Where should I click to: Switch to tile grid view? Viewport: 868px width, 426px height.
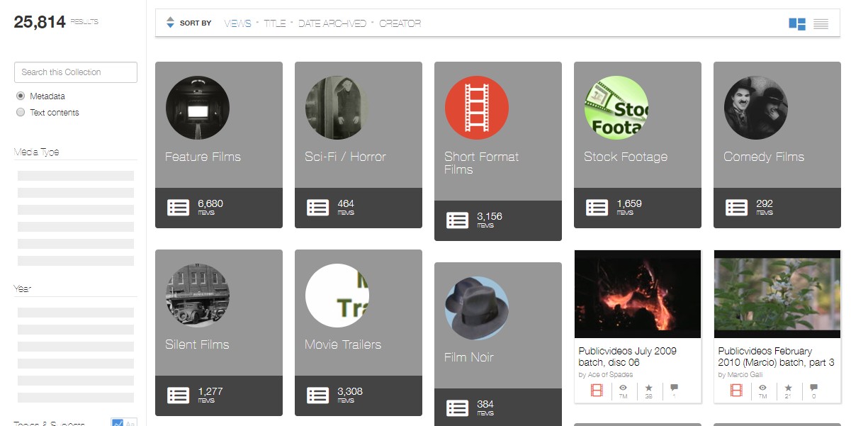click(x=797, y=23)
